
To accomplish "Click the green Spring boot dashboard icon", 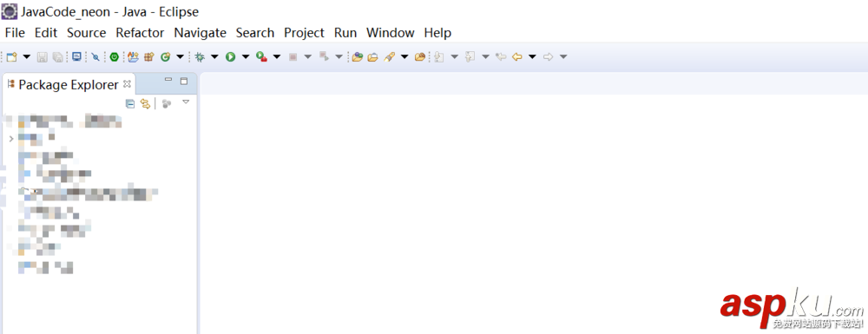I will (x=114, y=56).
